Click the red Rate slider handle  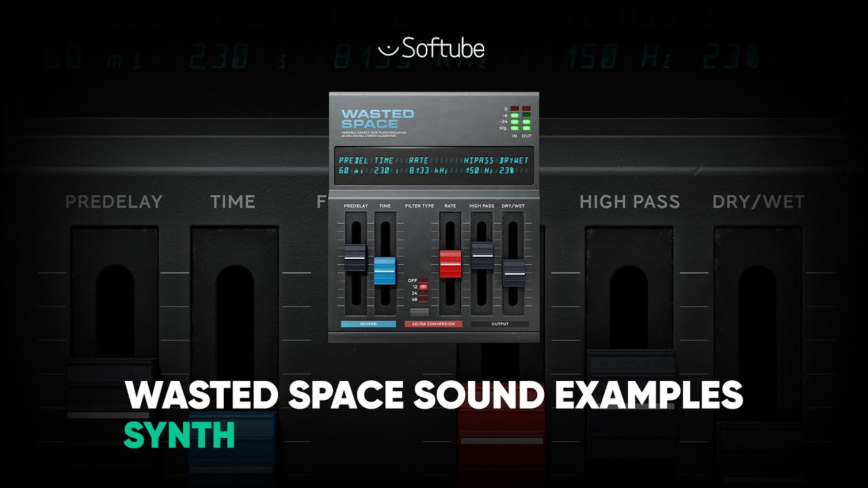[450, 264]
